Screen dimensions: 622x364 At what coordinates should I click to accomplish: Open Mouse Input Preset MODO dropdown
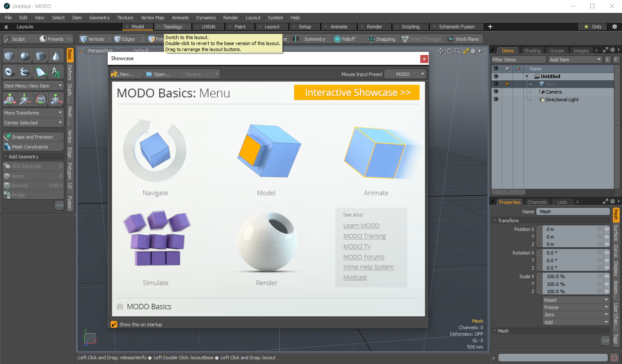pyautogui.click(x=405, y=74)
